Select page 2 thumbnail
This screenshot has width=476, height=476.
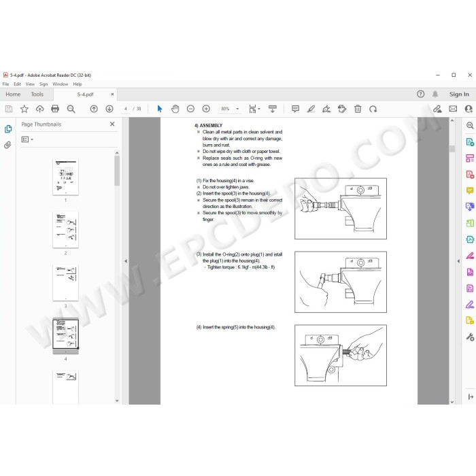click(65, 230)
